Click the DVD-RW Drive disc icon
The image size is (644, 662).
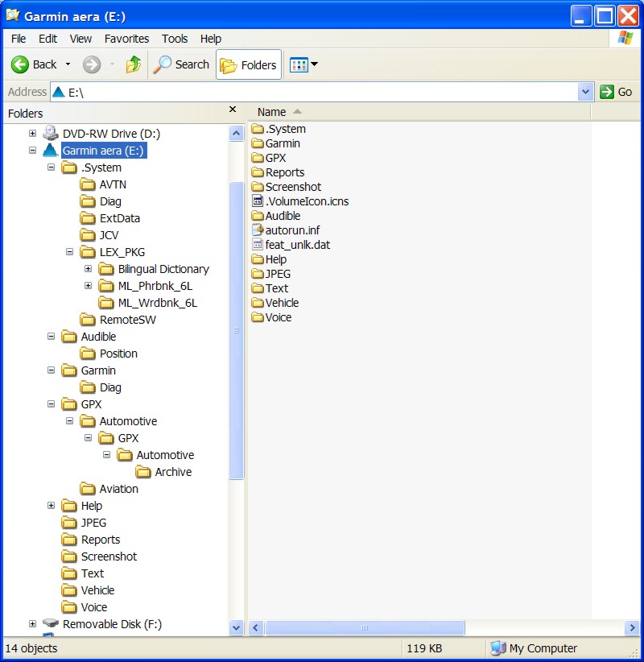pyautogui.click(x=51, y=133)
